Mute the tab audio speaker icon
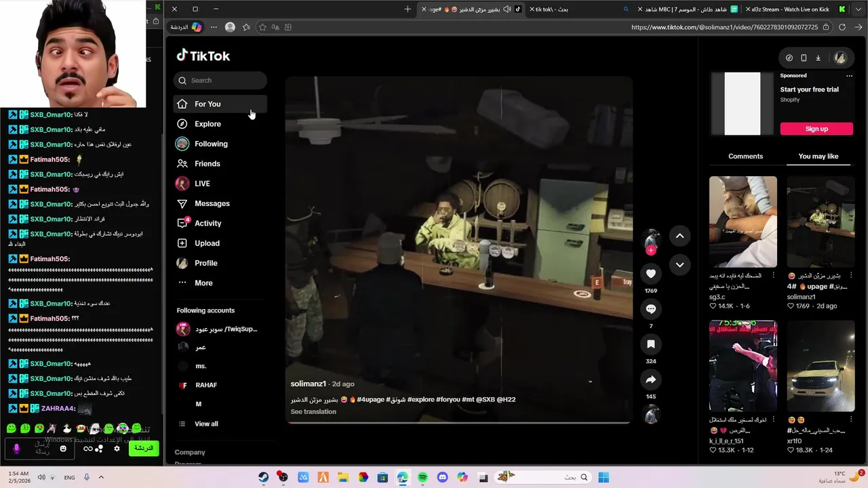 click(507, 9)
